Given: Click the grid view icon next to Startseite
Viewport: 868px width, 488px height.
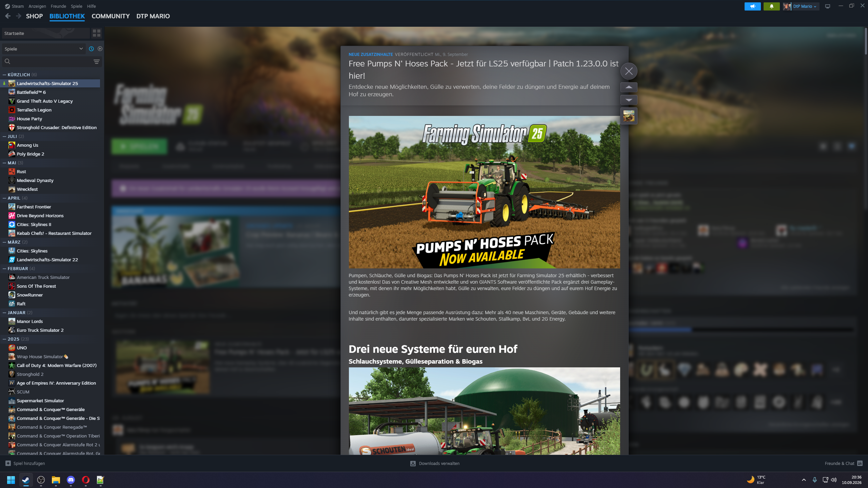Looking at the screenshot, I should click(97, 33).
